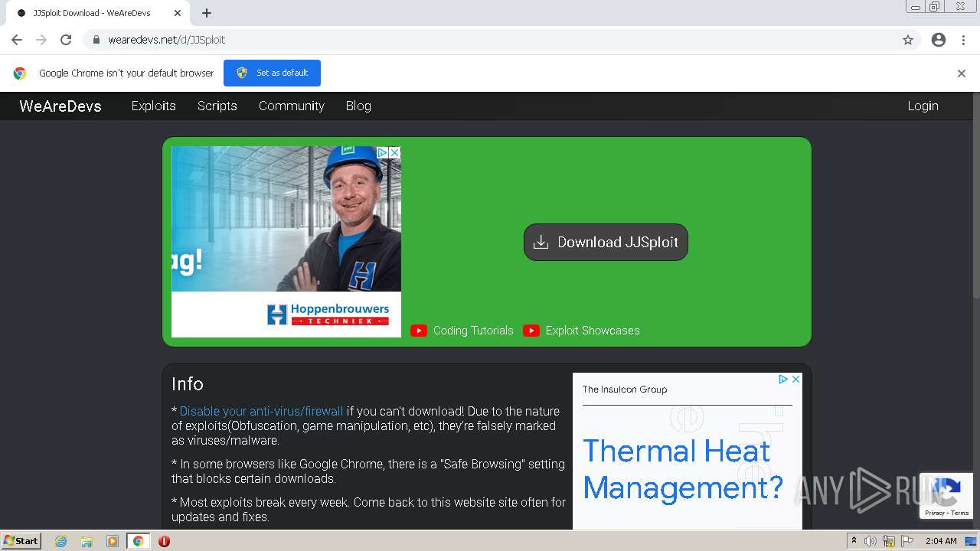Open AdChoices icon on Insulcon ad
This screenshot has height=551, width=980.
click(783, 379)
